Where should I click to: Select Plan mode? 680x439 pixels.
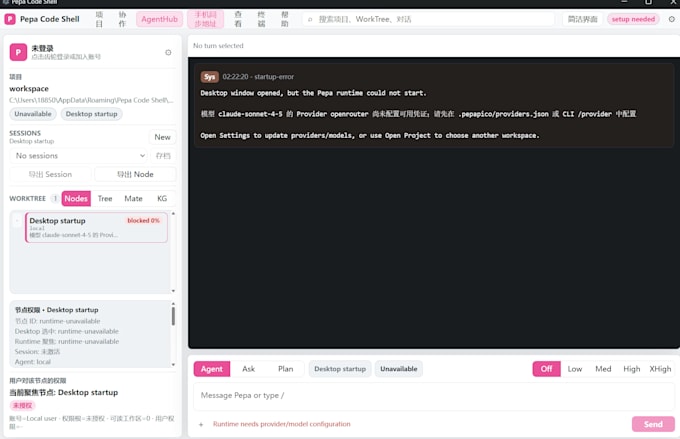coord(285,369)
